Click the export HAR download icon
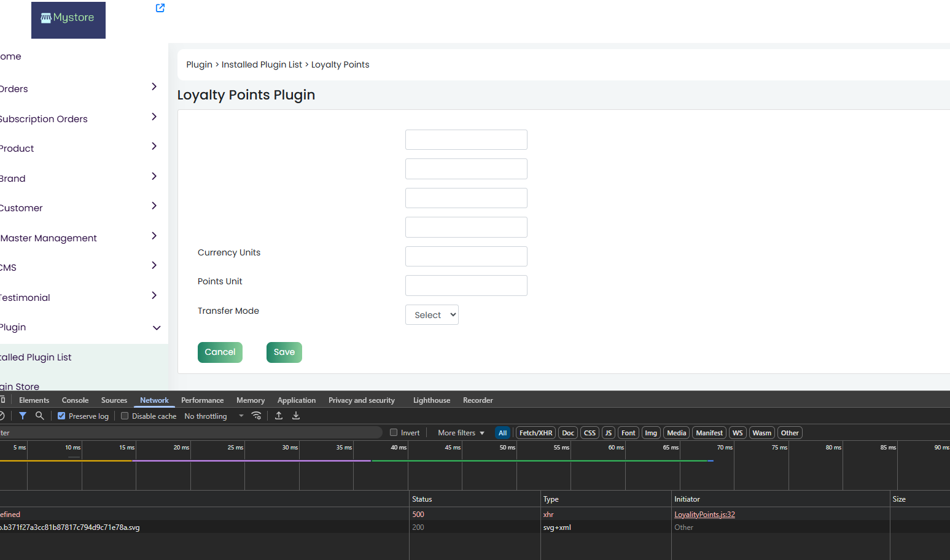Image resolution: width=950 pixels, height=560 pixels. [x=296, y=416]
